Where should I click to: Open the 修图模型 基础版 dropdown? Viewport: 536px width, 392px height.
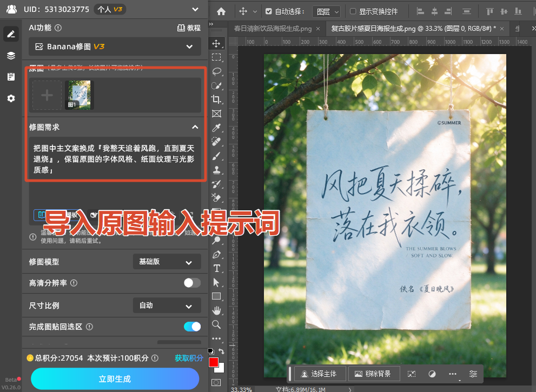click(167, 262)
